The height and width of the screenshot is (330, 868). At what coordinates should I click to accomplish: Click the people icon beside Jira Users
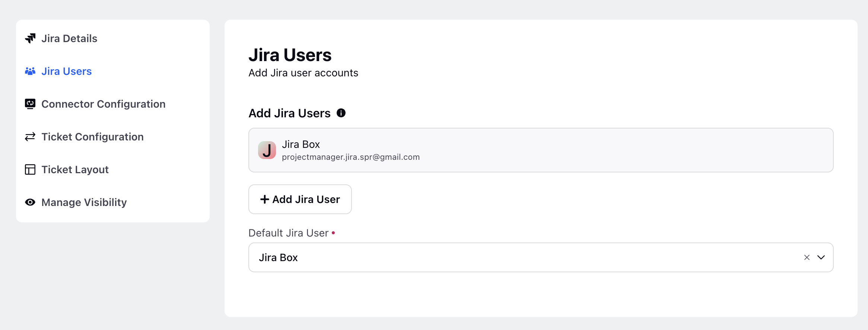tap(30, 71)
